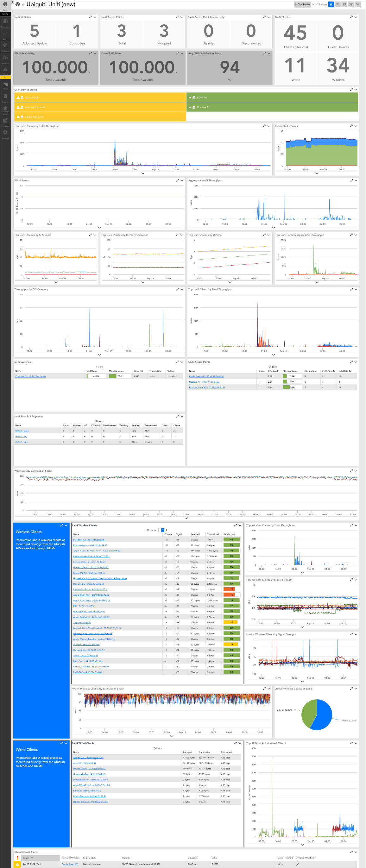The width and height of the screenshot is (366, 868).
Task: Open the Dash section in sidebar
Action: coord(5,6)
